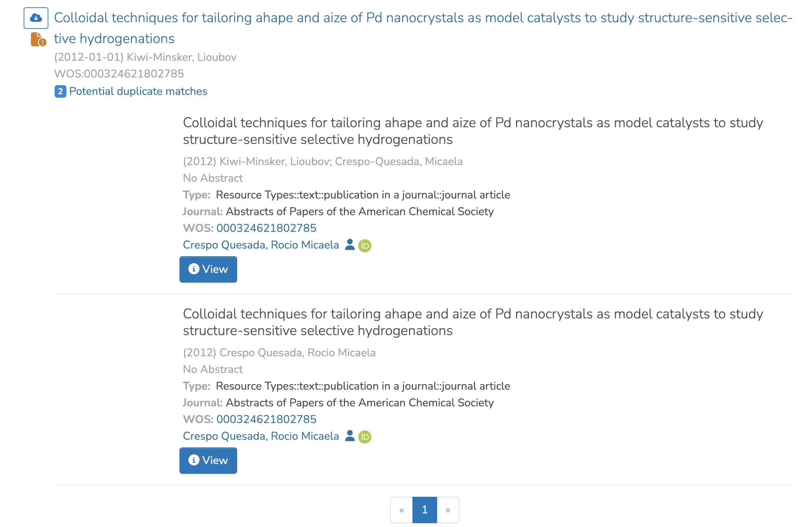812x527 pixels.
Task: Open the WOS number link in second match
Action: 266,419
